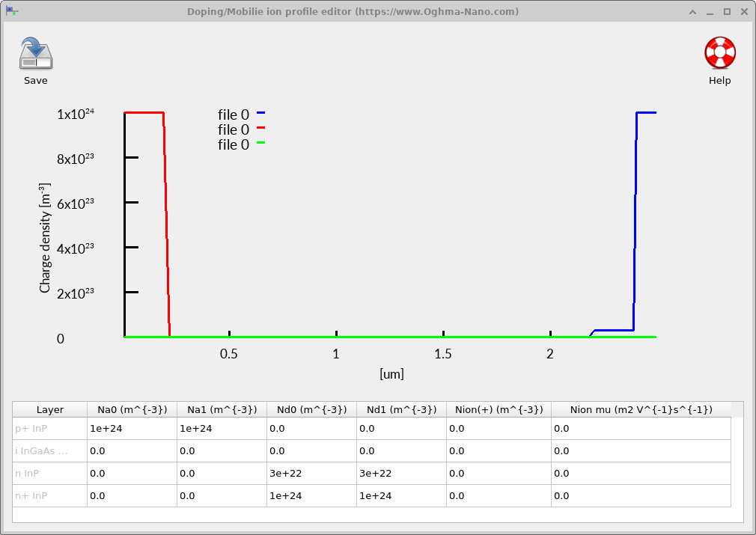Click Nd1 value 0.0 in p+ InP row
This screenshot has height=535, width=756.
[402, 429]
